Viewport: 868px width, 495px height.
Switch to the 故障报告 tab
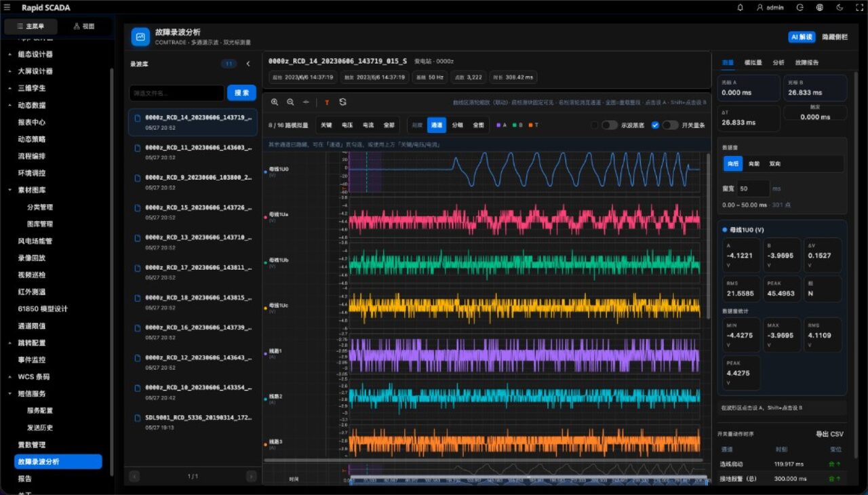coord(807,62)
